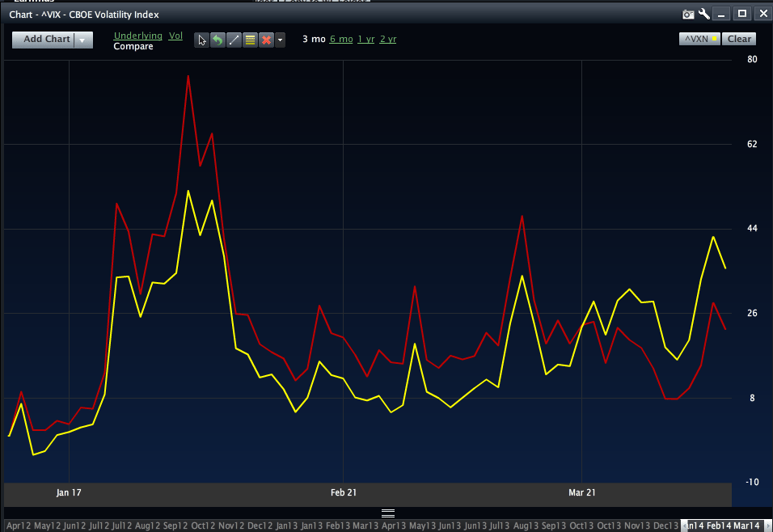773x532 pixels.
Task: Set chart range to 1 yr
Action: click(365, 39)
